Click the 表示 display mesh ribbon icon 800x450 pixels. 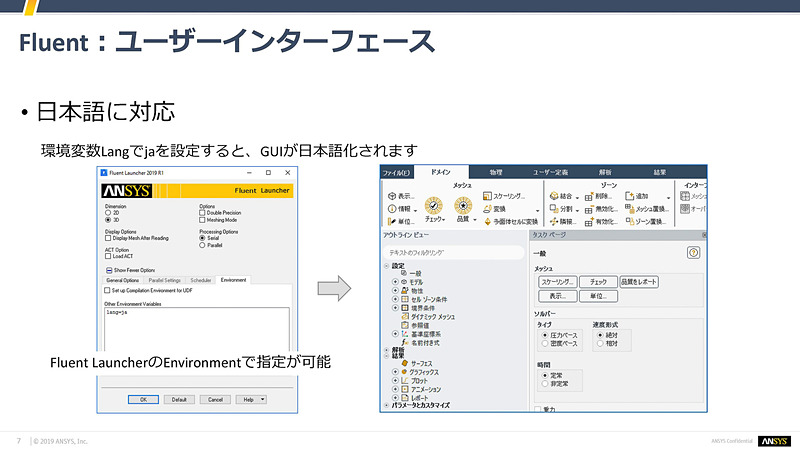[392, 196]
